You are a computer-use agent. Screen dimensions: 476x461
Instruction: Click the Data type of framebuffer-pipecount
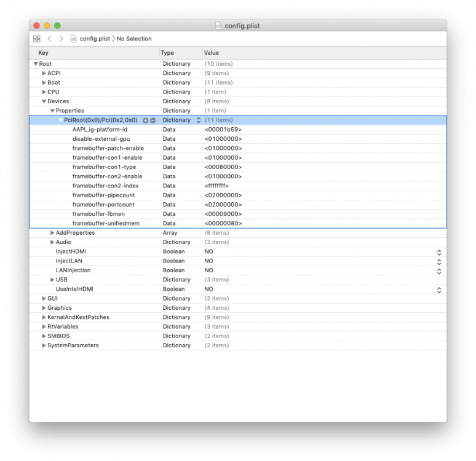169,195
